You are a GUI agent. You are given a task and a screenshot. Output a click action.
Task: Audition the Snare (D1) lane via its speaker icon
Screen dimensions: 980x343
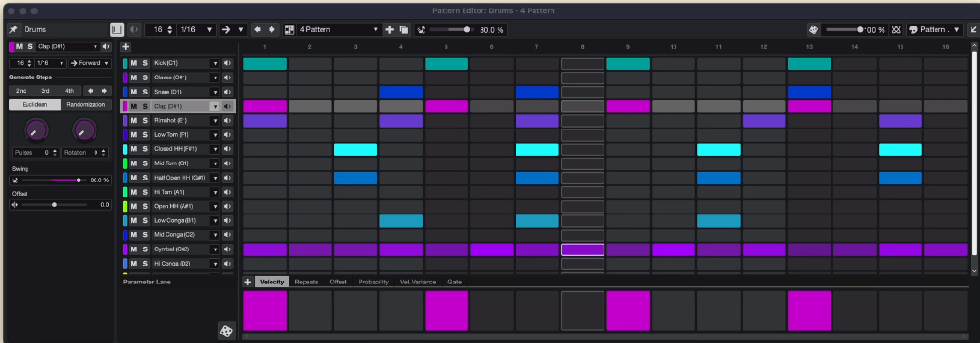coord(227,92)
